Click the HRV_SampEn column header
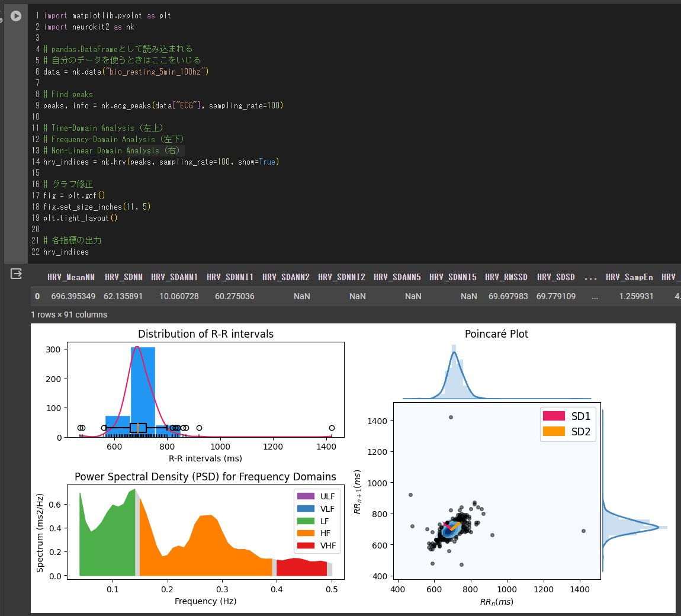The height and width of the screenshot is (616, 681). [628, 277]
